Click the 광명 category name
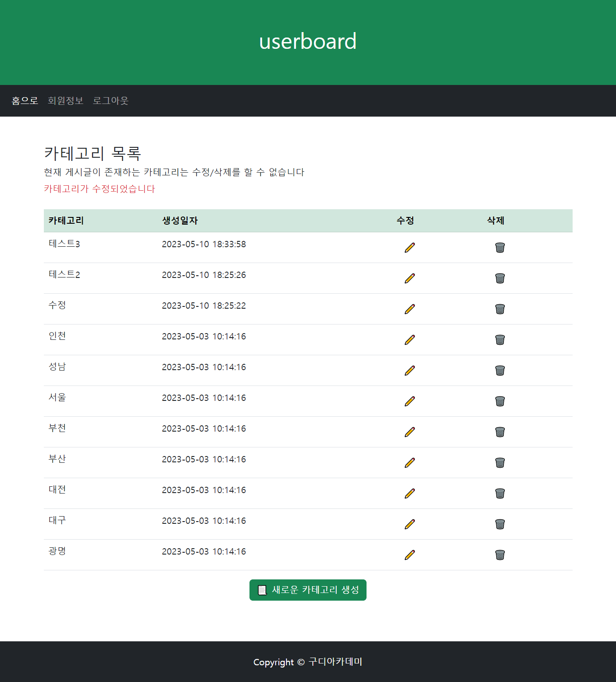Screen dimensions: 616x682 [x=57, y=551]
